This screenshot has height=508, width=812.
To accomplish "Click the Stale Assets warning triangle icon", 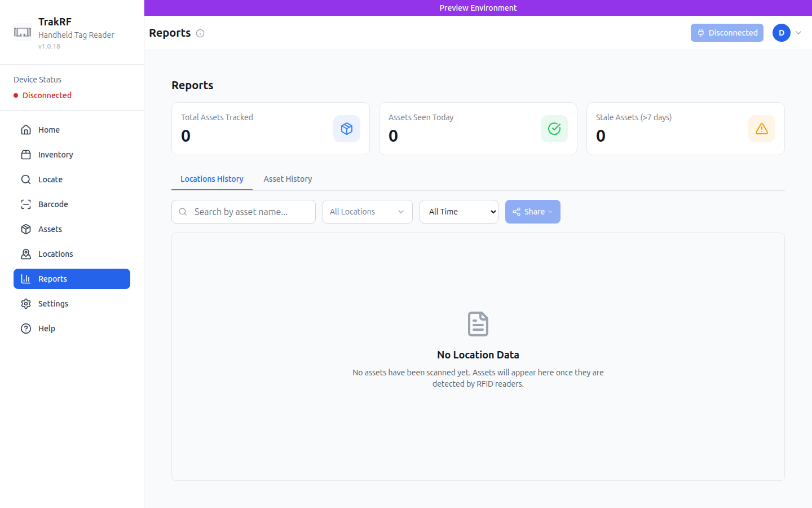I will [762, 128].
